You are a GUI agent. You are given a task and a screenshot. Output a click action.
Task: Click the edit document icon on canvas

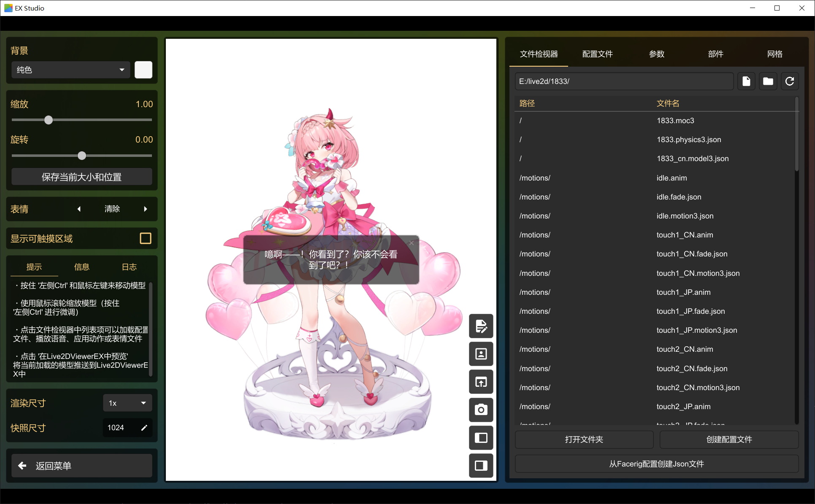[x=481, y=326]
